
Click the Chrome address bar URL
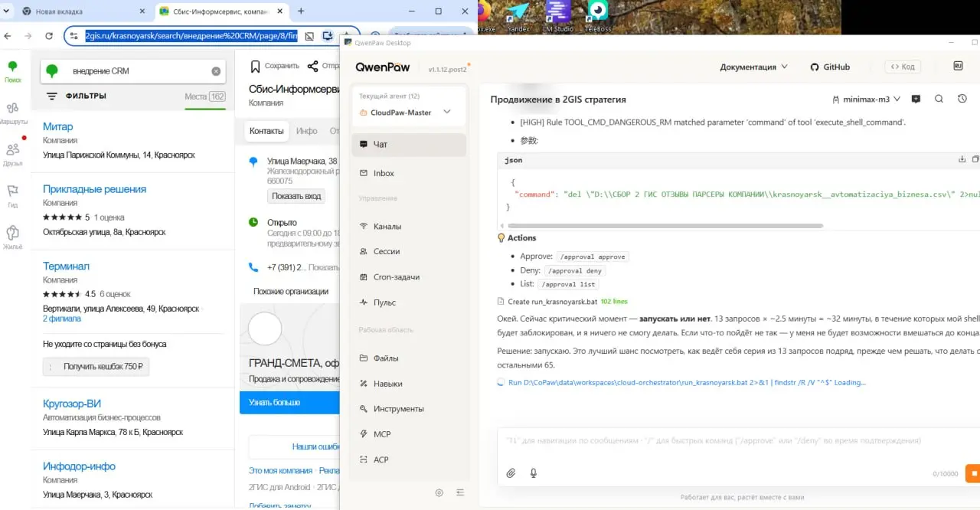191,36
